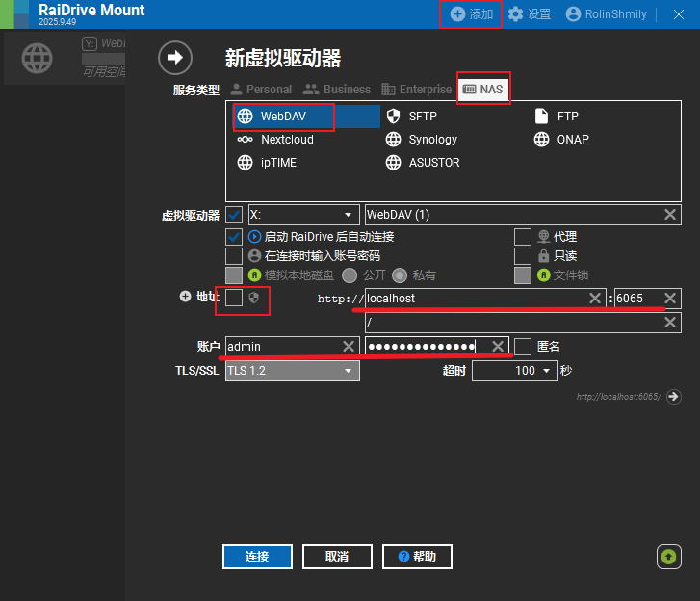Select the WebDAV service
700x601 pixels.
coord(307,117)
